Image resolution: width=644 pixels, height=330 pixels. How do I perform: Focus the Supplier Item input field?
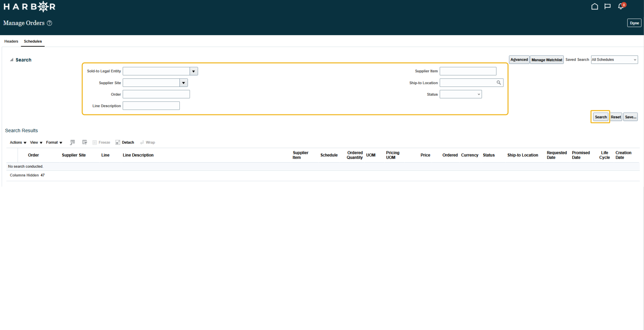468,71
